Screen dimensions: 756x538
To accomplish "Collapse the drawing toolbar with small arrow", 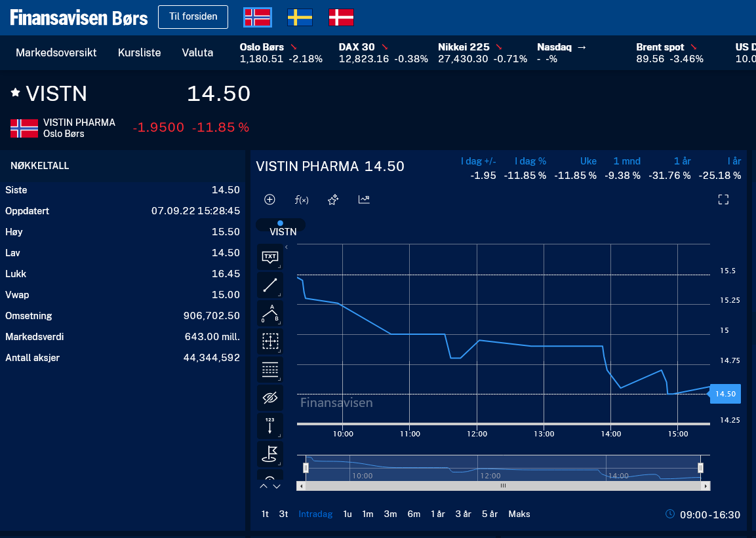I will (287, 247).
